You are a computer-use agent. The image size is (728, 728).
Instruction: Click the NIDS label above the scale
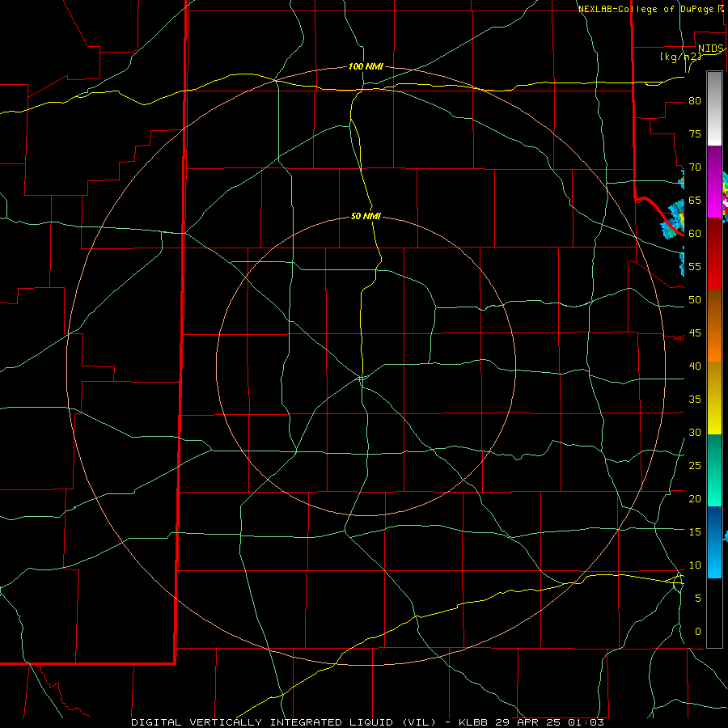point(711,49)
